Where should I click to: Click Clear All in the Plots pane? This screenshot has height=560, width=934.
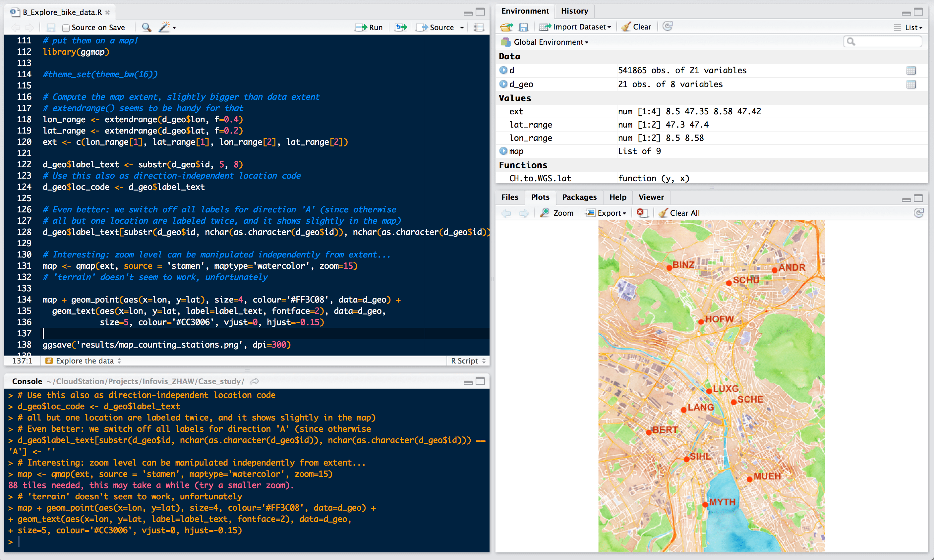point(679,213)
